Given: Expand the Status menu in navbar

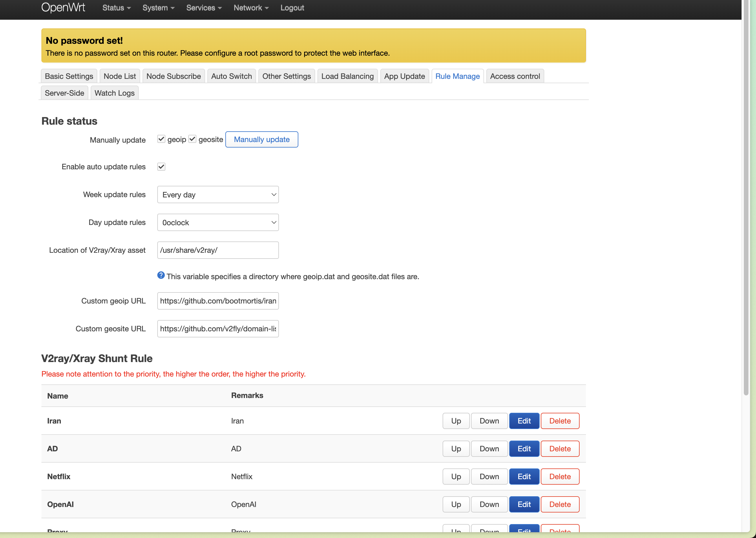Looking at the screenshot, I should pyautogui.click(x=116, y=8).
